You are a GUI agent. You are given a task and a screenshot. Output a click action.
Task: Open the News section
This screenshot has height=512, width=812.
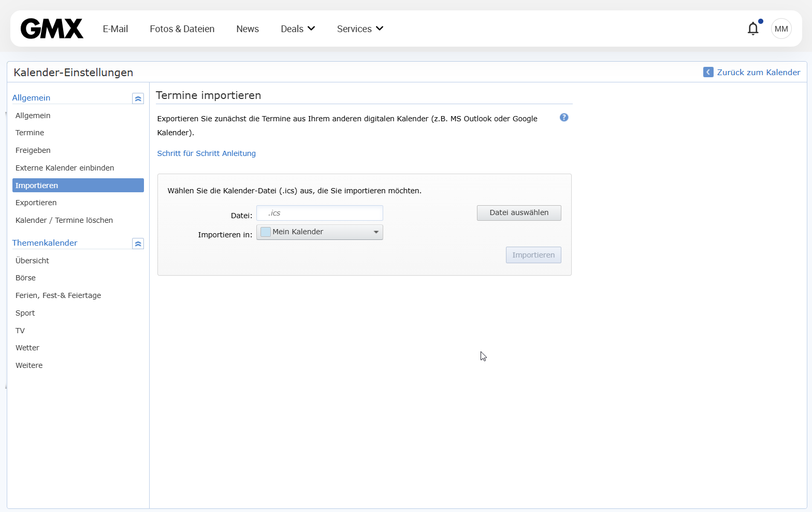click(x=248, y=29)
